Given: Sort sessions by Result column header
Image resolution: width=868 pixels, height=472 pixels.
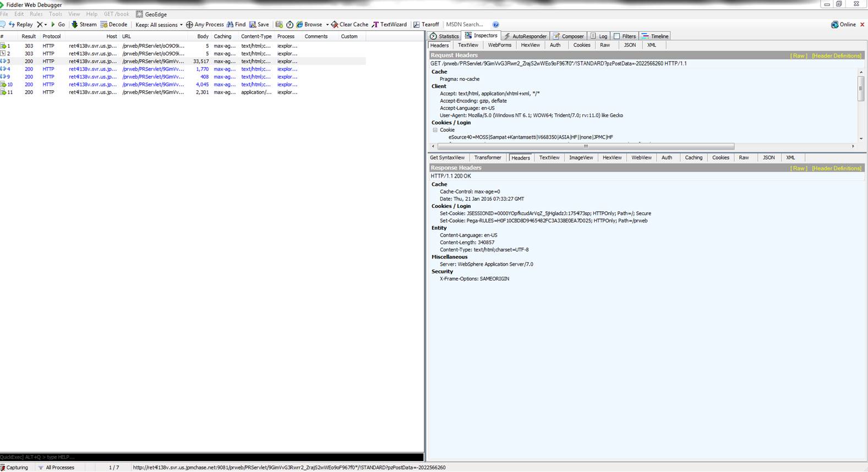Looking at the screenshot, I should point(29,36).
